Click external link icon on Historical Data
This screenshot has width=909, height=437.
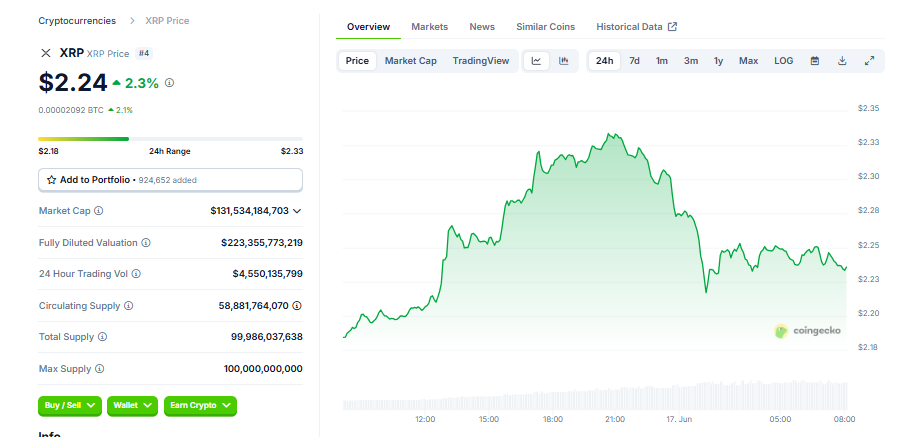[x=672, y=27]
